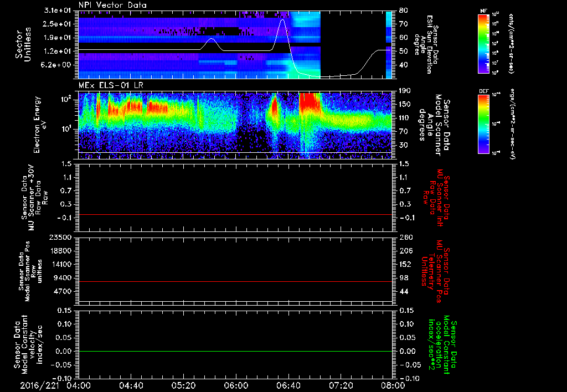
Task: Click the '08:00' time axis label
Action: coord(393,385)
